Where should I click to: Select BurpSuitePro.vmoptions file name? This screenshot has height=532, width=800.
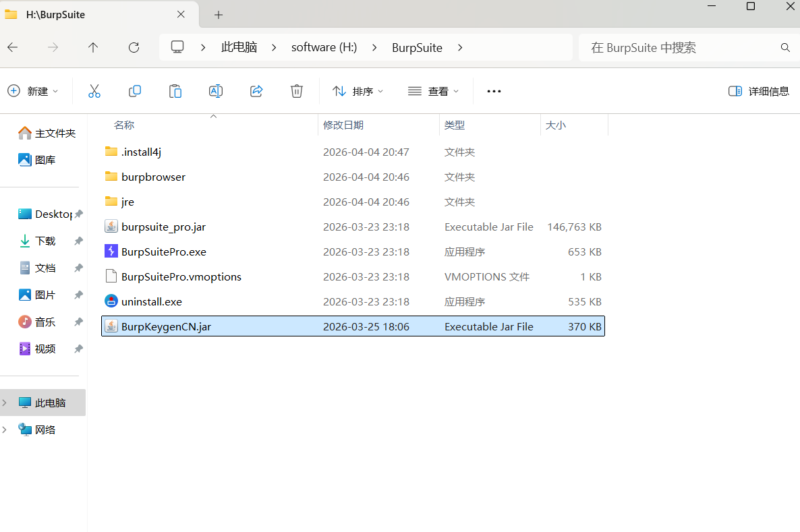[181, 277]
